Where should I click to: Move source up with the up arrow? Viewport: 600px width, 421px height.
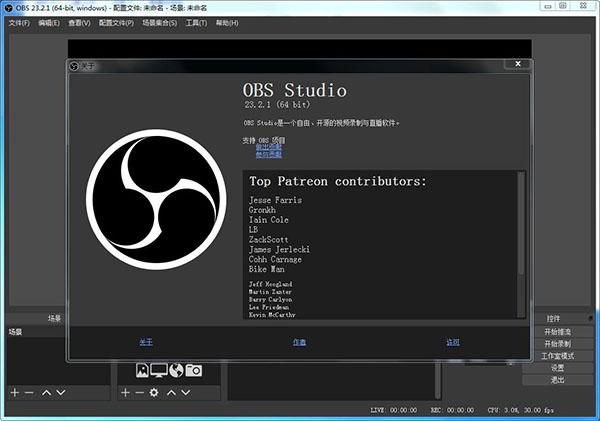pyautogui.click(x=171, y=392)
